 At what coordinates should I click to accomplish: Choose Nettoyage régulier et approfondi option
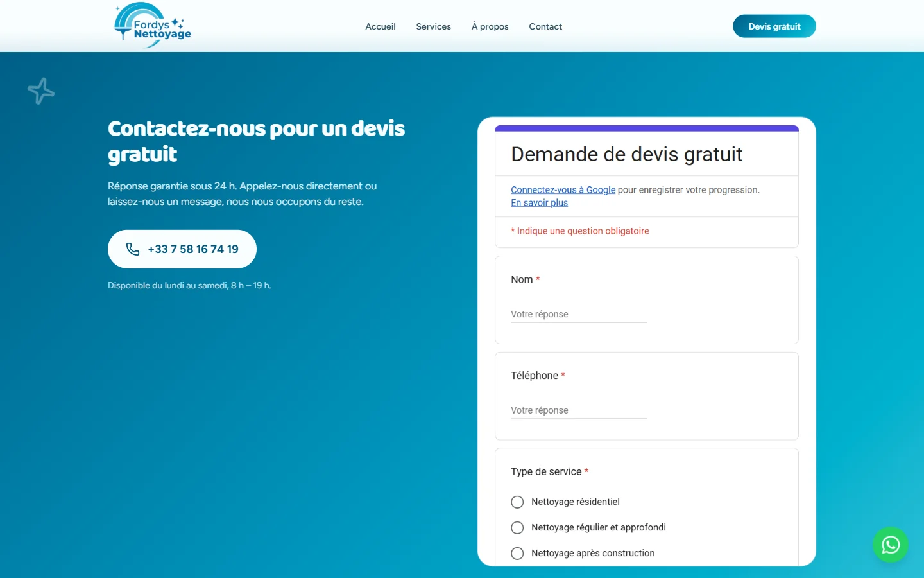(x=517, y=527)
